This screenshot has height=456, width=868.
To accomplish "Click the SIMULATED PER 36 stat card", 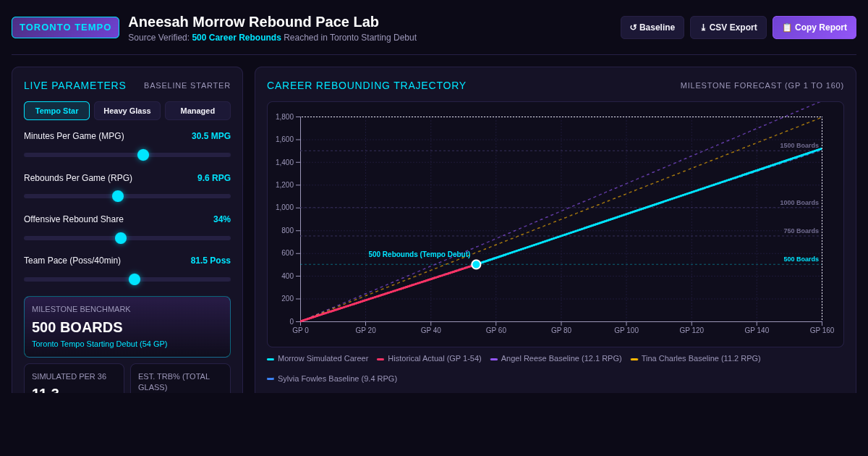I will pos(74,379).
